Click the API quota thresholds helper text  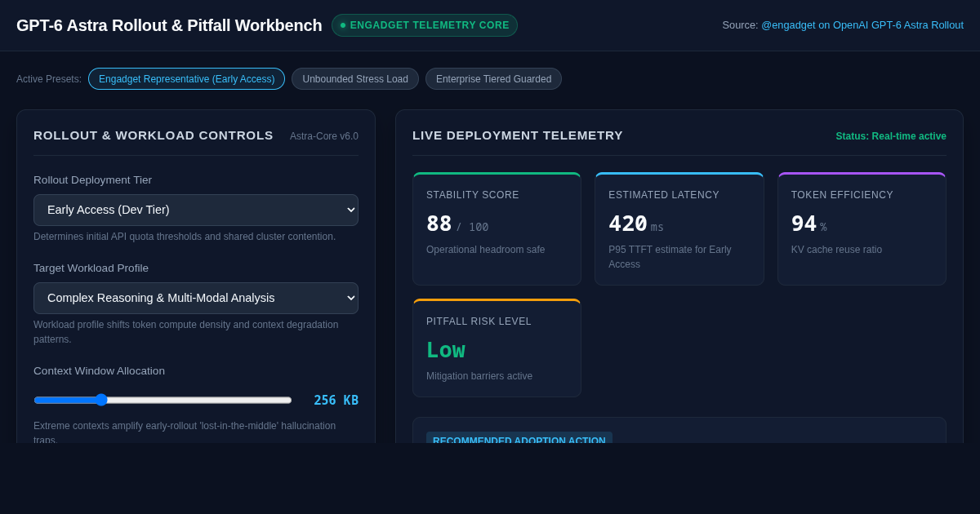click(x=185, y=237)
